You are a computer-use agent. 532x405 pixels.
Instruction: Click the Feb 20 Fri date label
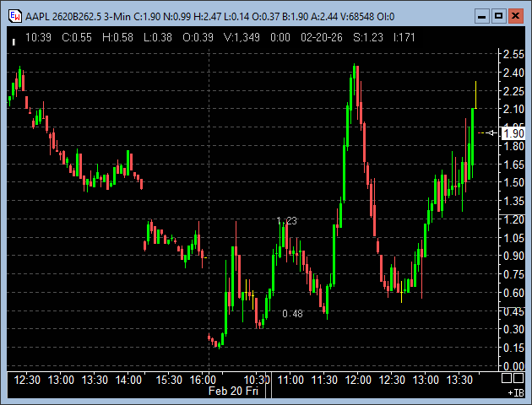(231, 391)
